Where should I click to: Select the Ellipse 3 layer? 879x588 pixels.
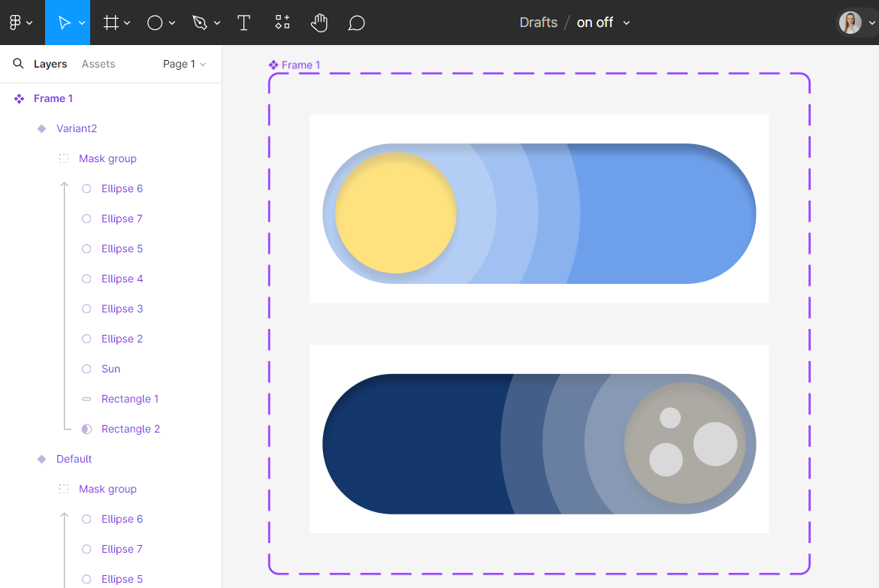pos(122,309)
